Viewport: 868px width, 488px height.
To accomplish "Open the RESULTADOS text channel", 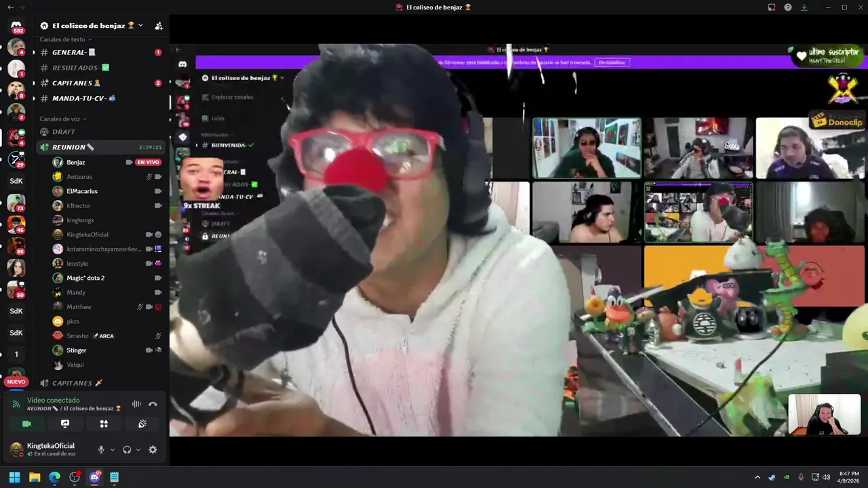I will [101, 68].
